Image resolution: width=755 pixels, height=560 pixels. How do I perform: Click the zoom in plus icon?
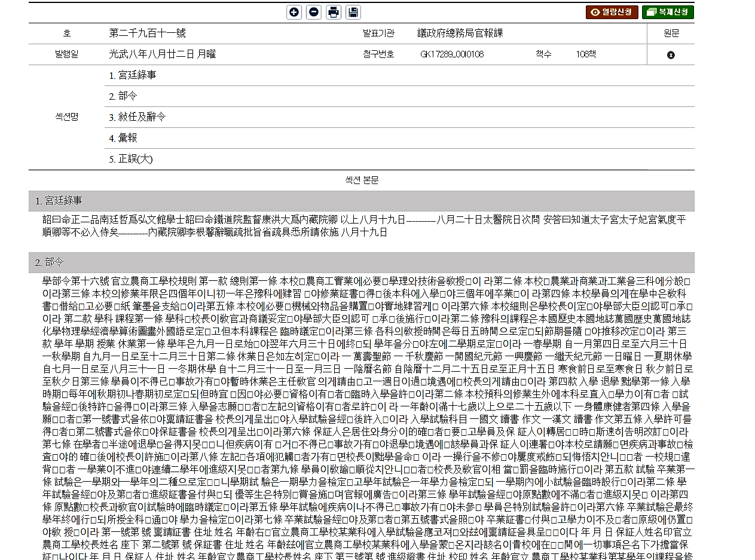294,12
